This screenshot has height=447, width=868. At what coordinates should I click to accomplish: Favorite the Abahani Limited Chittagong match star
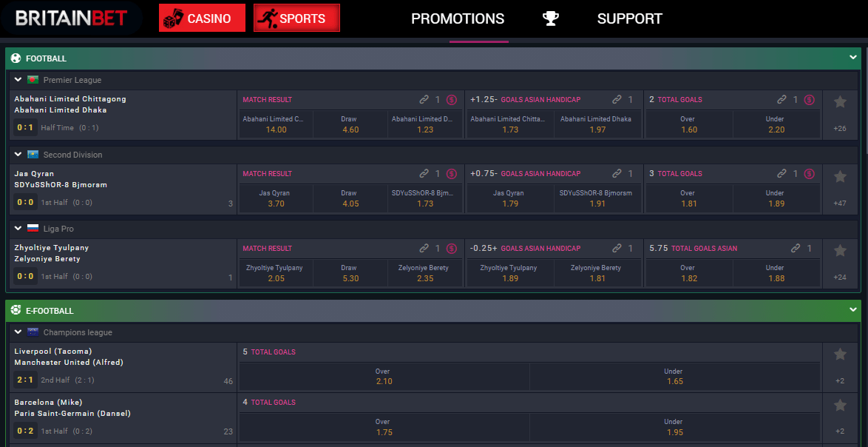(x=840, y=102)
